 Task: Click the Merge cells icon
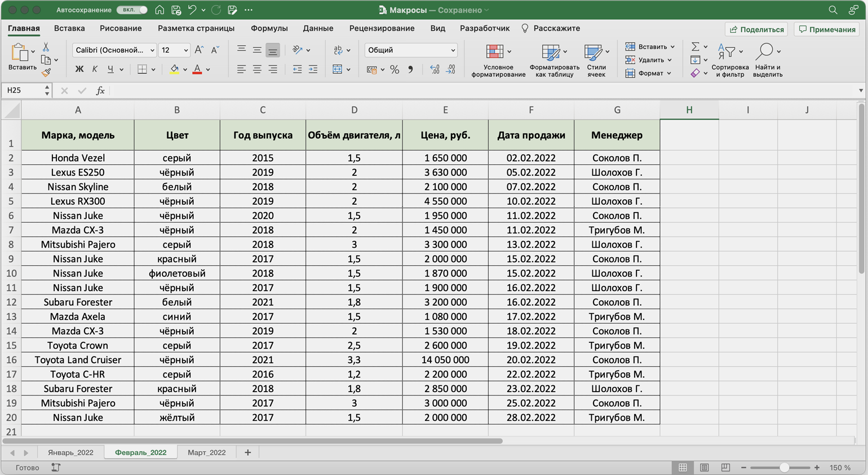point(338,69)
